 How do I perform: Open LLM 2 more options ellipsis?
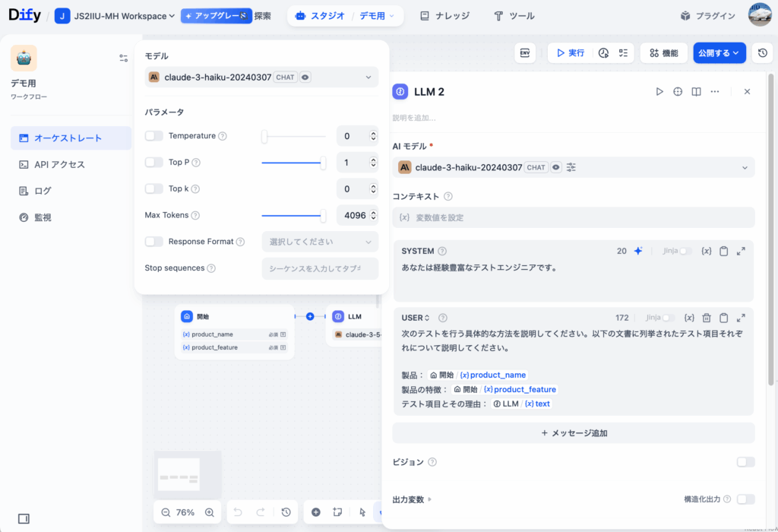tap(714, 91)
